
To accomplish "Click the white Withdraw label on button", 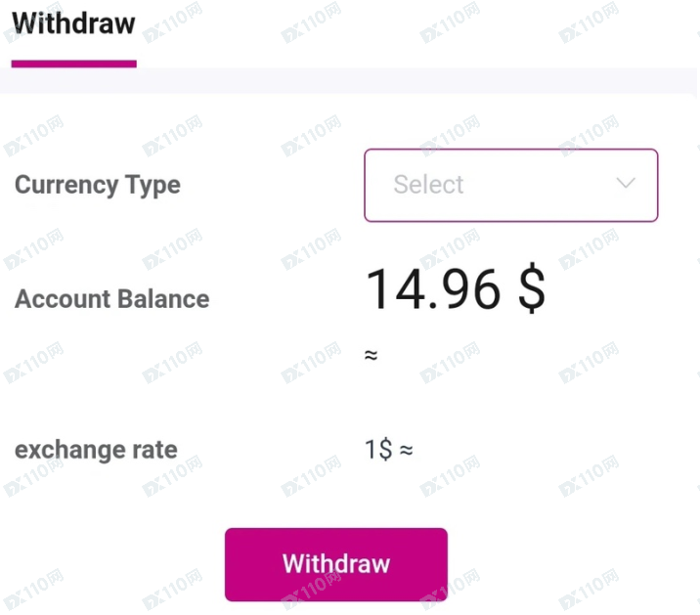I will [x=336, y=563].
